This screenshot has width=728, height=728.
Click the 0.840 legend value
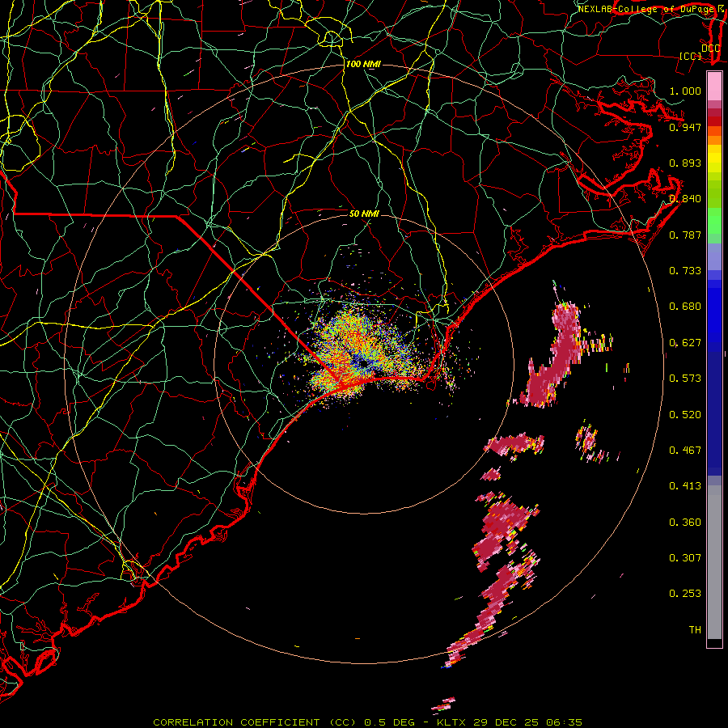[685, 199]
